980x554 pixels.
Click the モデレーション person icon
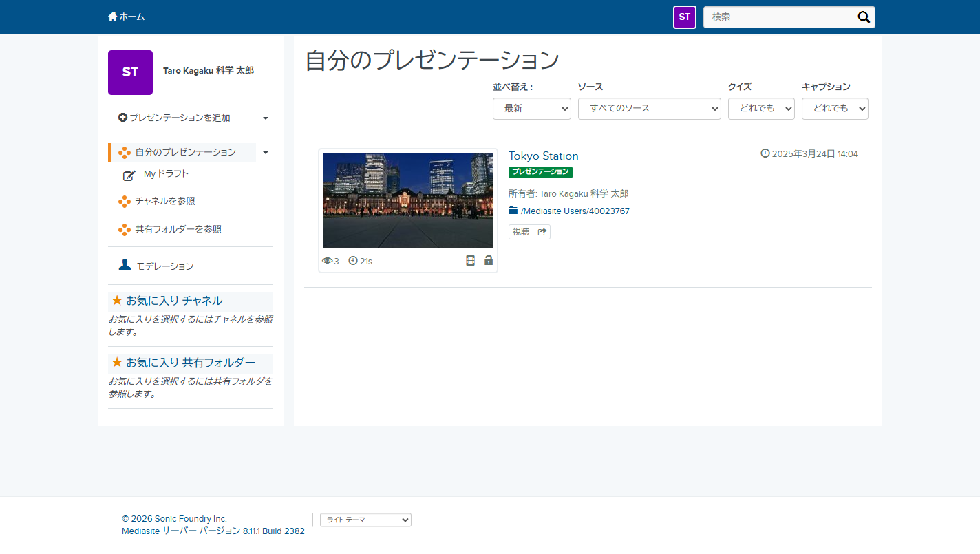(x=125, y=265)
